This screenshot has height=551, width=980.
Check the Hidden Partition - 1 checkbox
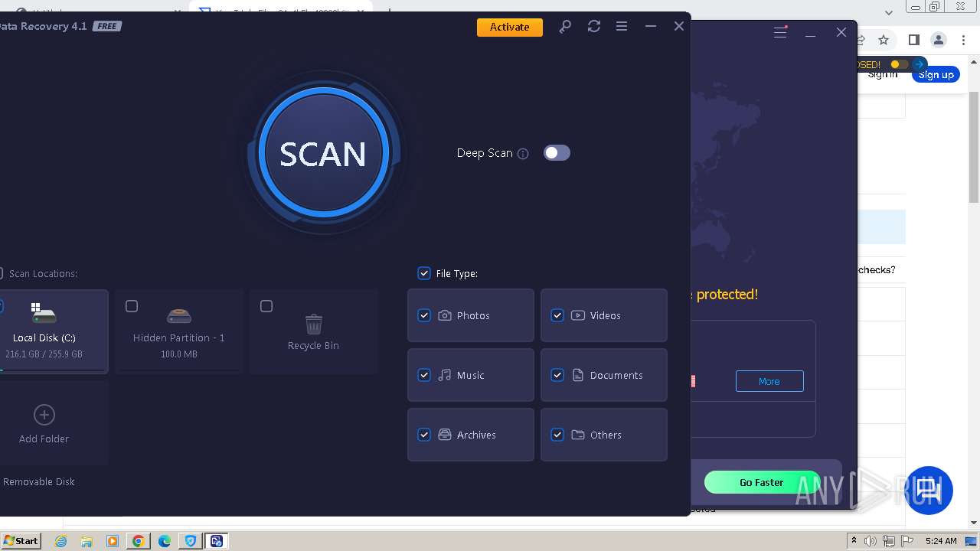click(x=132, y=306)
